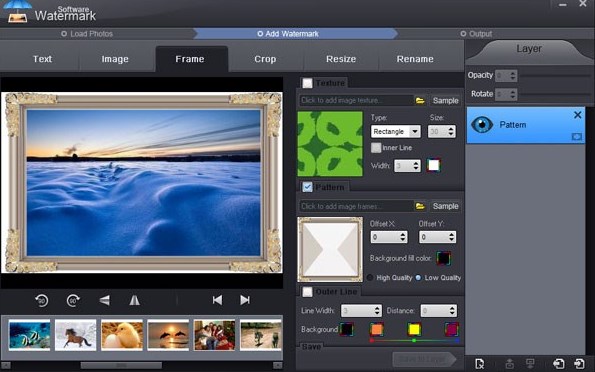The image size is (595, 372).
Task: Toggle the Inner Line checkbox
Action: coord(376,148)
